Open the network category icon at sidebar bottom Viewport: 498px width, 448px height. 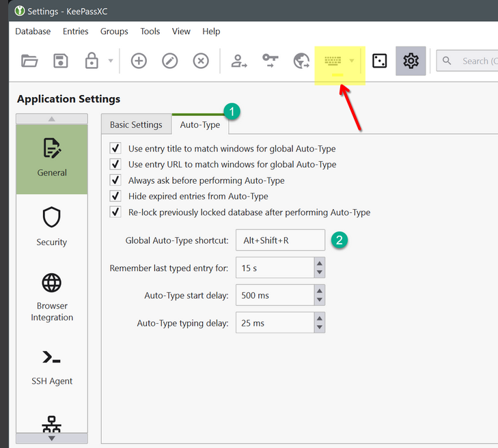pyautogui.click(x=52, y=424)
